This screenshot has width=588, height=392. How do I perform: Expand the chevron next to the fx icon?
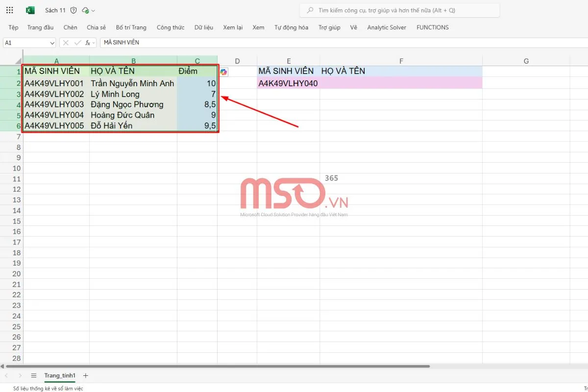pos(93,43)
